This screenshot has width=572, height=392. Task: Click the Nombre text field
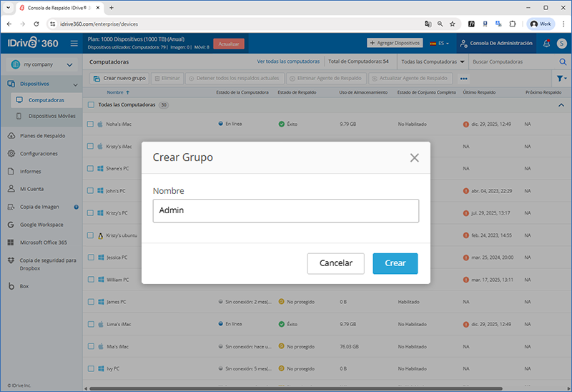285,211
